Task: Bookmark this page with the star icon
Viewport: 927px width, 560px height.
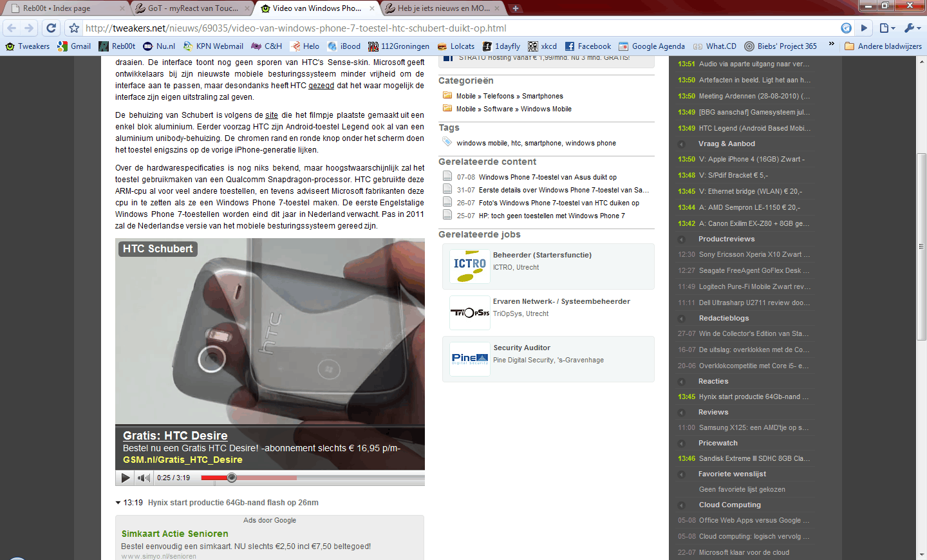Action: coord(74,28)
